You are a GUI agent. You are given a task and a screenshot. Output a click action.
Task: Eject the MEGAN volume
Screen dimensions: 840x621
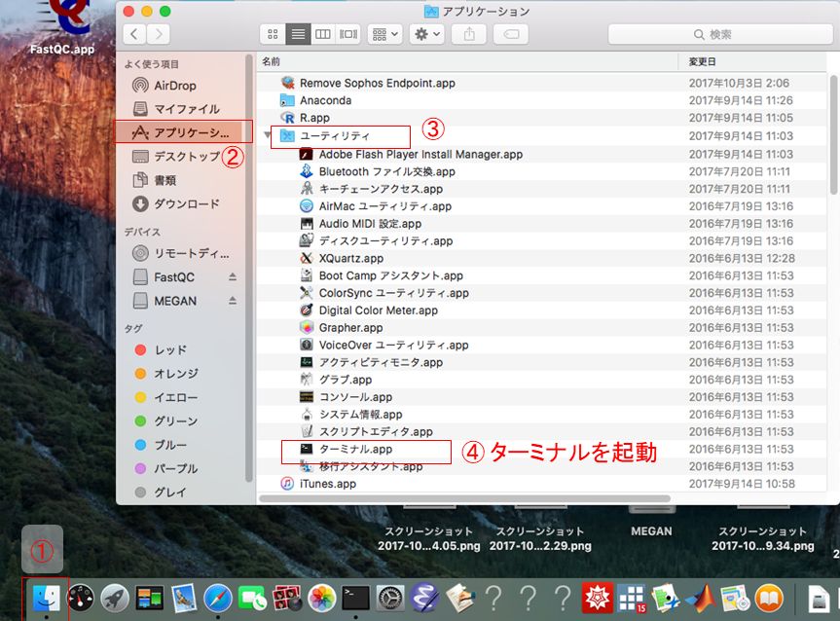[x=233, y=301]
